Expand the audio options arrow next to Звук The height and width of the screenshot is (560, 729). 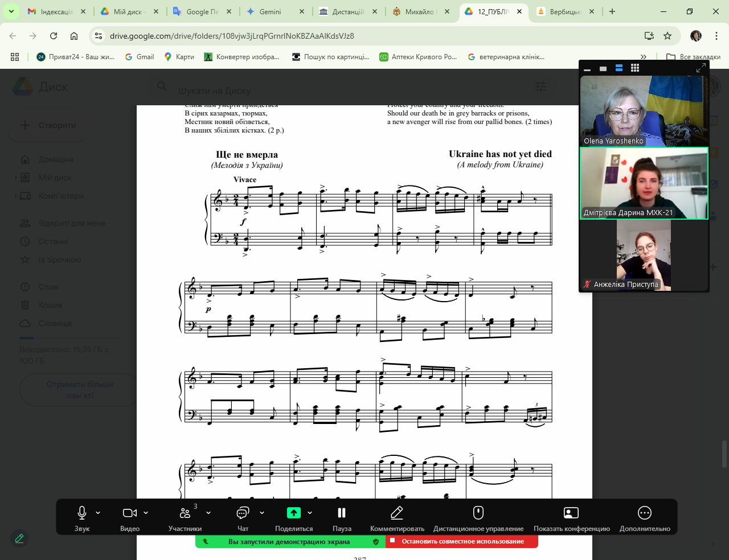pyautogui.click(x=98, y=513)
